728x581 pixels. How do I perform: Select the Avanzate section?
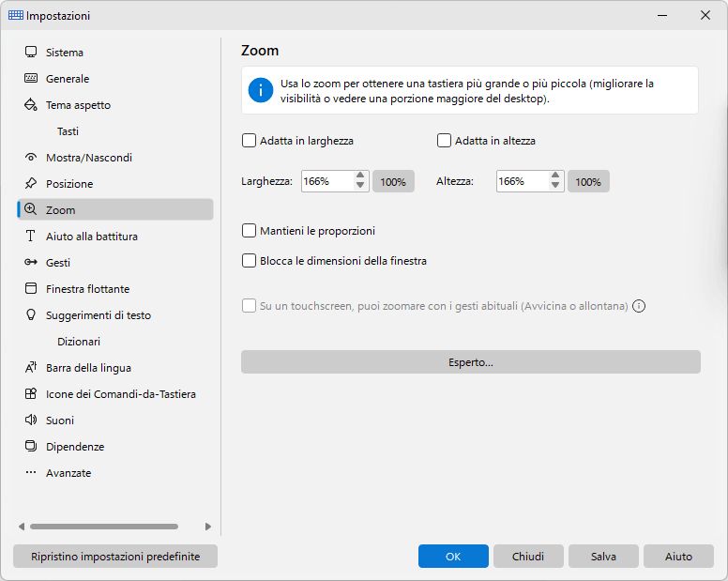coord(115,473)
